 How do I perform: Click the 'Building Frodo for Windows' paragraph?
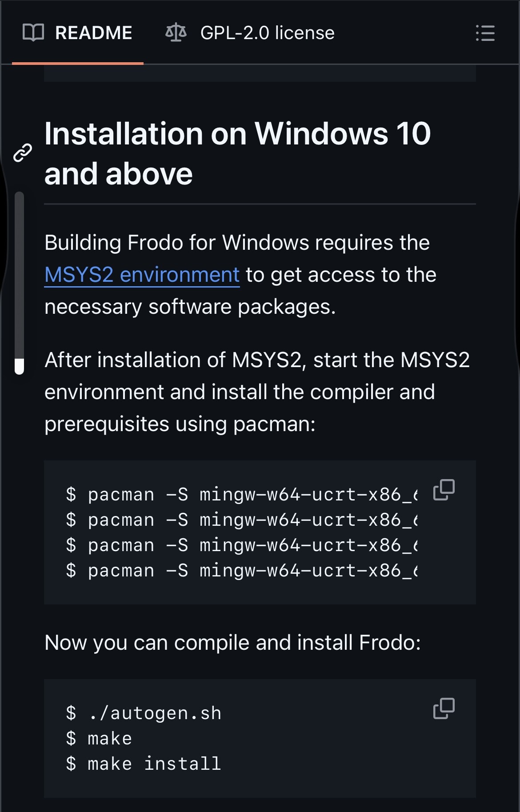(x=240, y=275)
